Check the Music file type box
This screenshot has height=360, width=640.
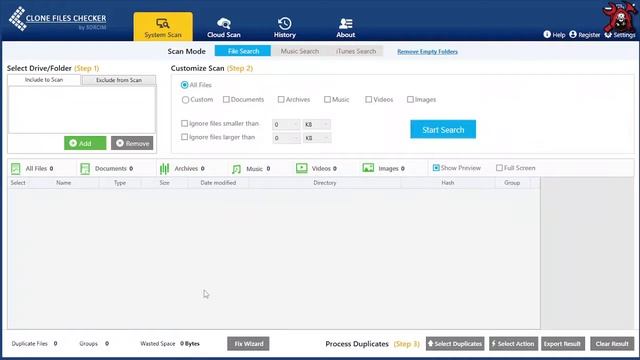tap(327, 99)
